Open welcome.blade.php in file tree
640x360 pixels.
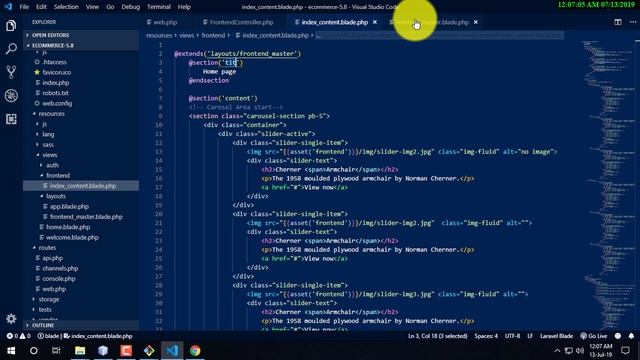(72, 237)
